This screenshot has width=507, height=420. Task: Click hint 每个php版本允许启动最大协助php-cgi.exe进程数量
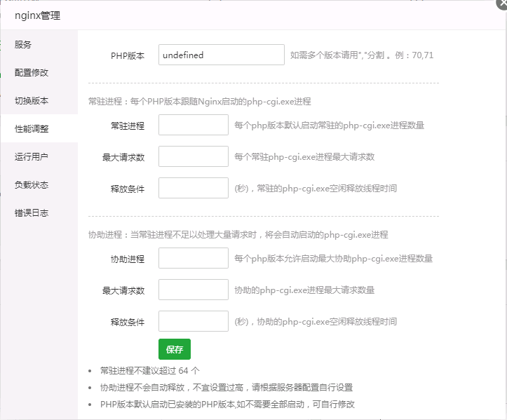(333, 258)
